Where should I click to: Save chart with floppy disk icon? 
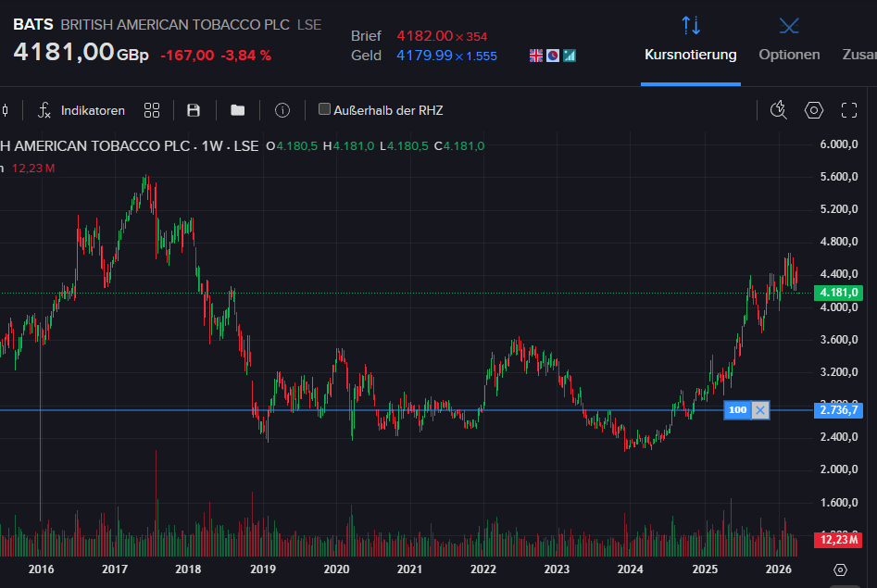click(194, 111)
